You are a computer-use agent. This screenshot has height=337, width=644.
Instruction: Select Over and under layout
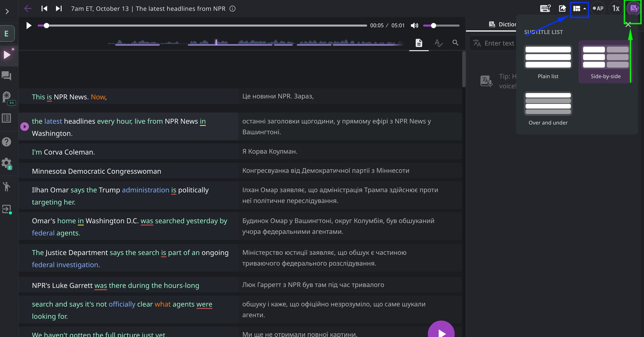[x=548, y=109]
